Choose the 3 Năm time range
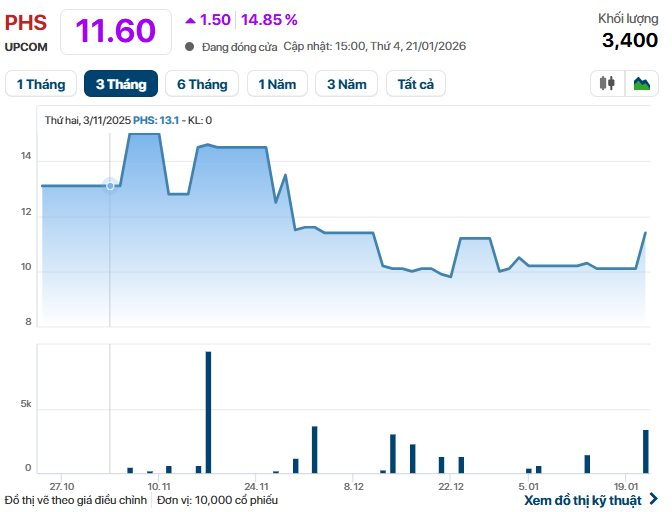This screenshot has height=512, width=672. 346,84
